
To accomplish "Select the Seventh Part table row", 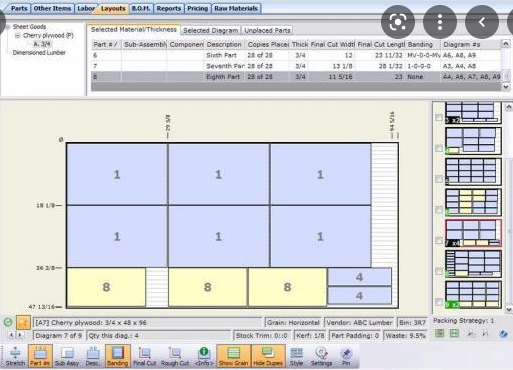I will (296, 66).
